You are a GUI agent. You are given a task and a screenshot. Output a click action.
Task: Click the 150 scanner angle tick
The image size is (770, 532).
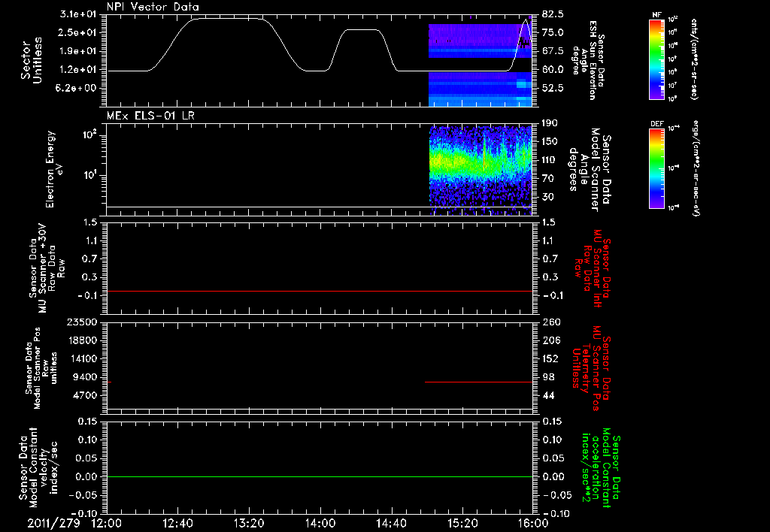[550, 142]
